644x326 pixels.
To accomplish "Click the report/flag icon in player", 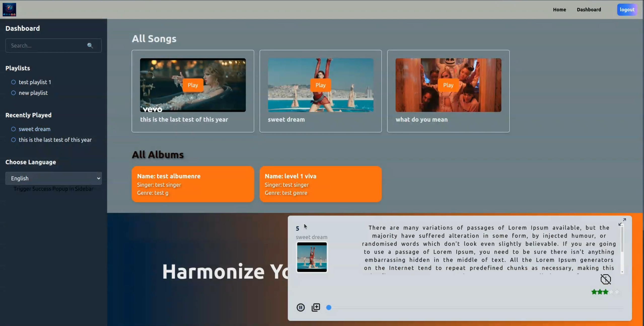I will pos(605,279).
